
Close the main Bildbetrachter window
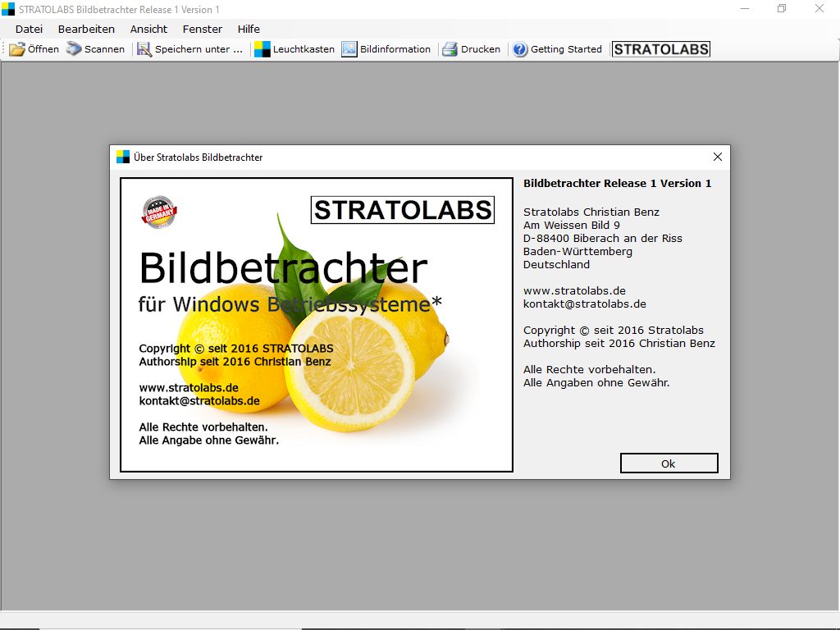[819, 8]
